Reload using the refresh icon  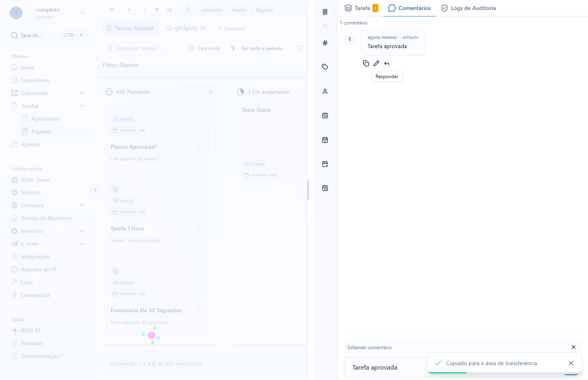point(156,10)
